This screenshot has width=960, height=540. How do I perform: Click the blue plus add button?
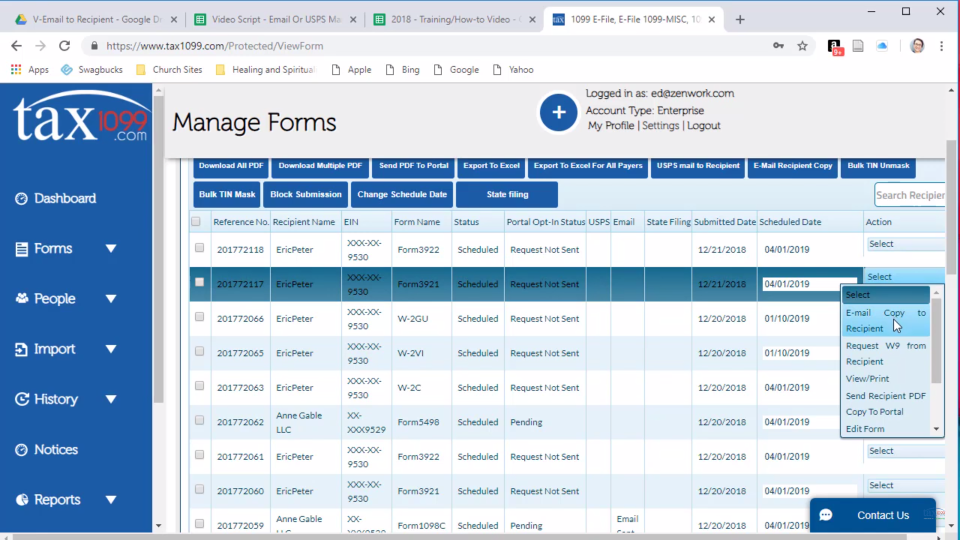point(558,112)
